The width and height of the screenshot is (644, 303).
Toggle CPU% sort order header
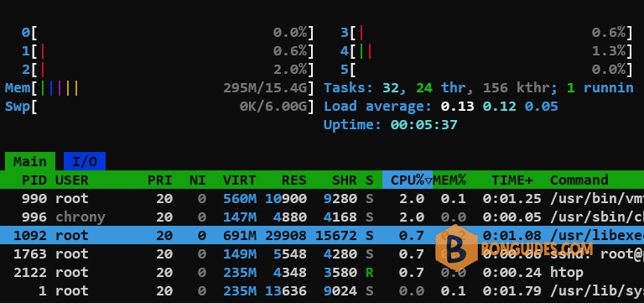408,180
